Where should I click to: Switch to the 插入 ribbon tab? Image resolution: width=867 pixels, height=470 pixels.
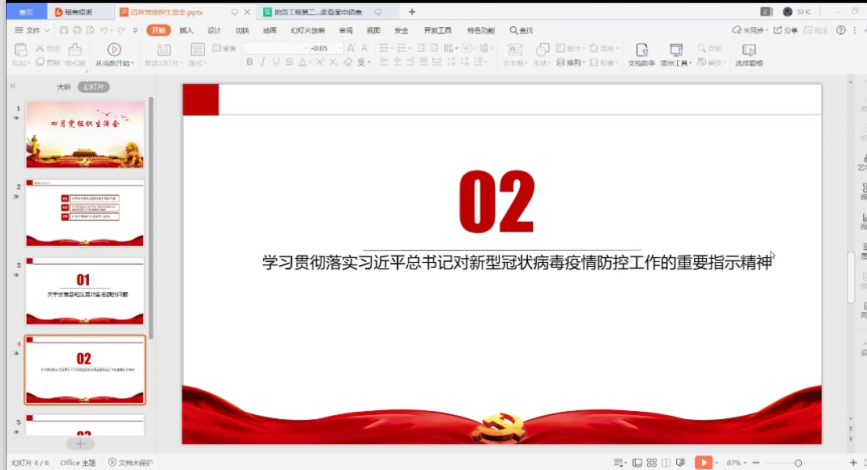186,31
